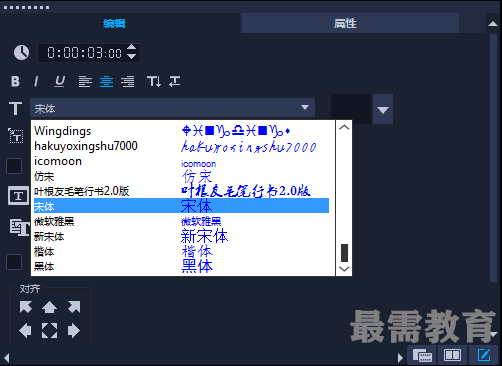The height and width of the screenshot is (366, 502).
Task: Align title to top center
Action: [x=49, y=307]
